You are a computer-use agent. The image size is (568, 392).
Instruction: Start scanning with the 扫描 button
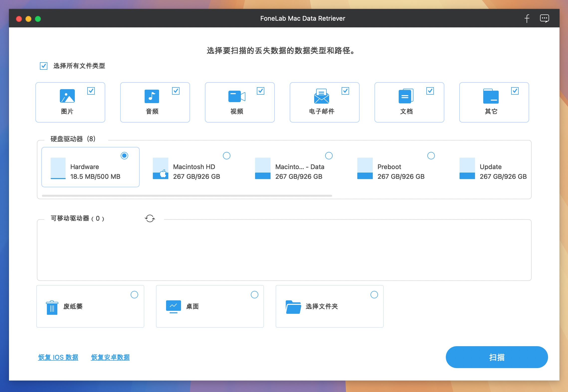click(x=497, y=357)
